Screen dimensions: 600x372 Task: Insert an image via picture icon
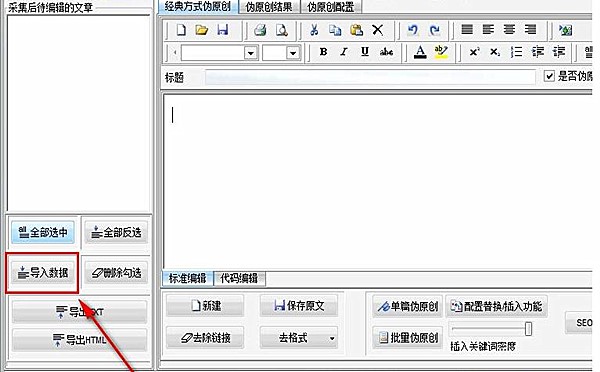pyautogui.click(x=565, y=30)
